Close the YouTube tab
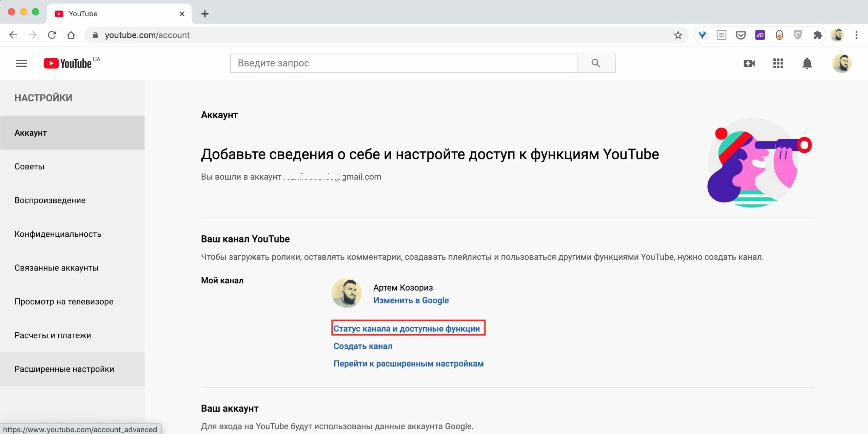The width and height of the screenshot is (868, 434). (x=182, y=14)
